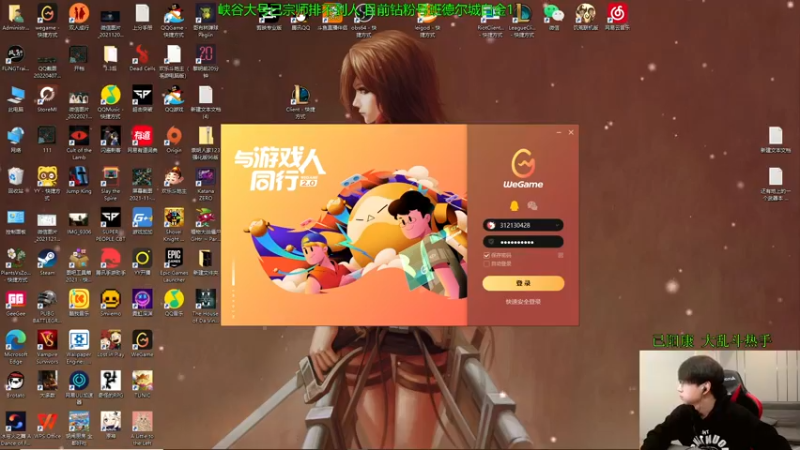Click the quick secure login link

point(523,302)
